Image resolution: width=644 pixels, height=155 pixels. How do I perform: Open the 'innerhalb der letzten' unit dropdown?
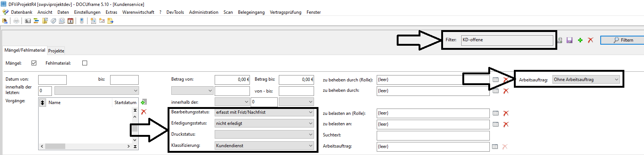[96, 91]
